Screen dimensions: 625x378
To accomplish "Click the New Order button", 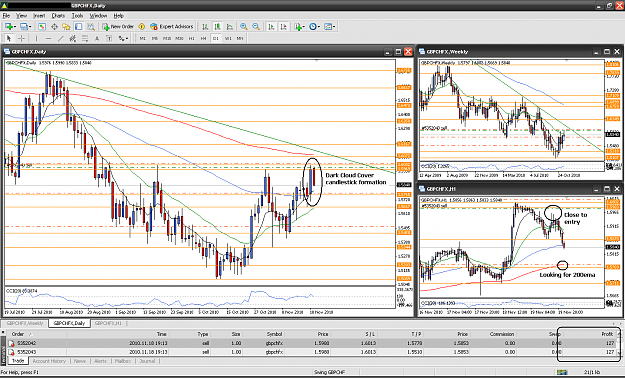I will (118, 27).
